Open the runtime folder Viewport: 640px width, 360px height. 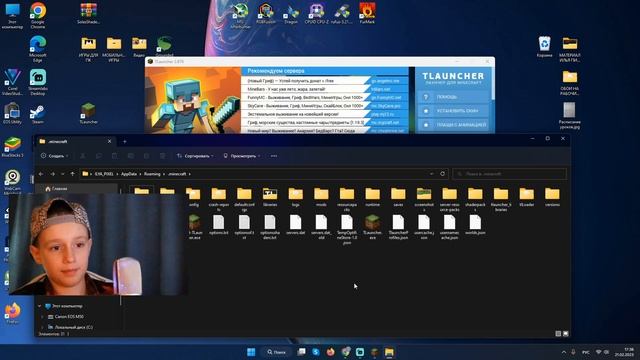tap(373, 197)
